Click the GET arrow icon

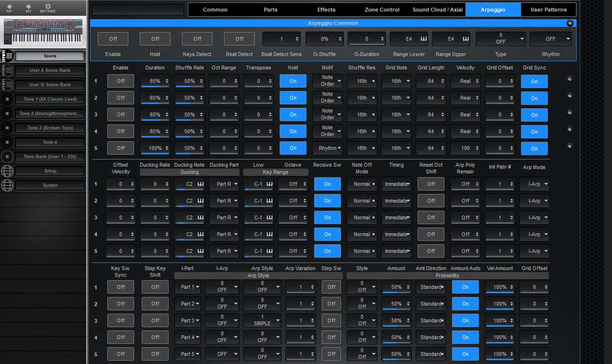tap(29, 7)
